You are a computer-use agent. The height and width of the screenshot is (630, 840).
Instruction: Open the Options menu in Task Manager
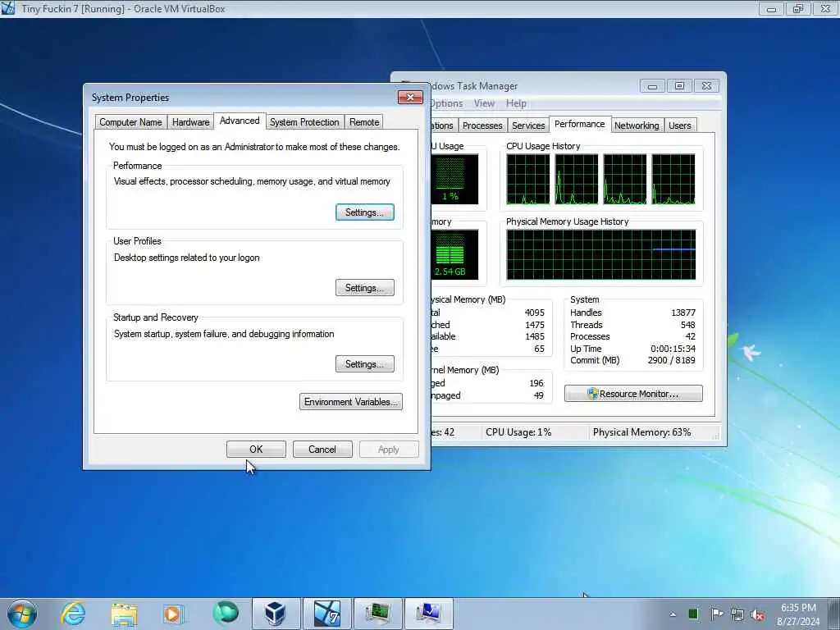pyautogui.click(x=446, y=103)
